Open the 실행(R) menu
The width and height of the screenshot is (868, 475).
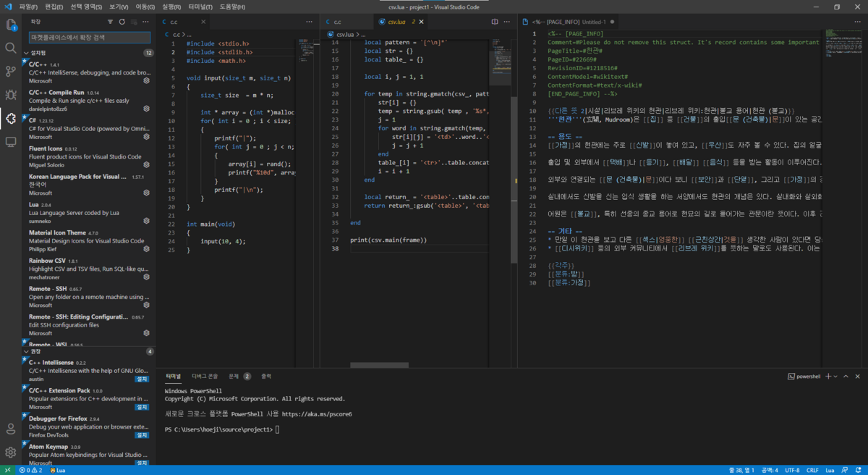click(172, 7)
